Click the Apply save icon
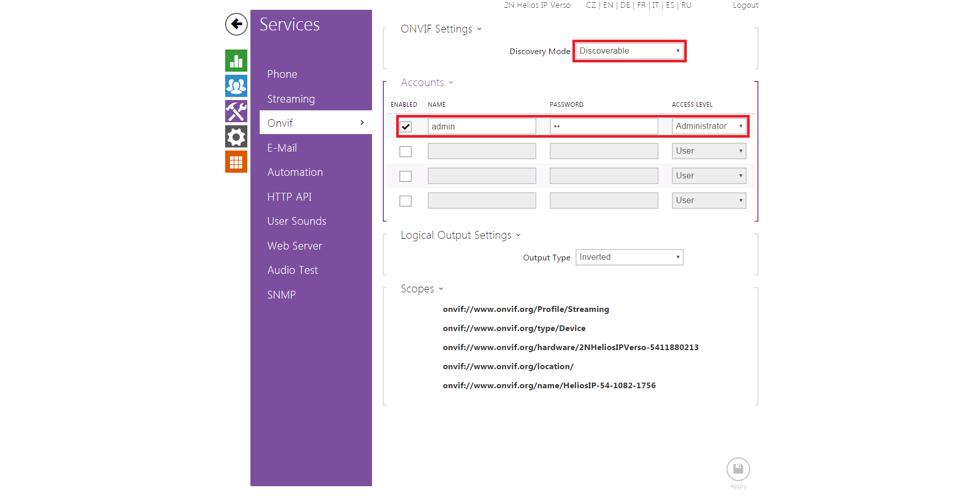 [738, 469]
